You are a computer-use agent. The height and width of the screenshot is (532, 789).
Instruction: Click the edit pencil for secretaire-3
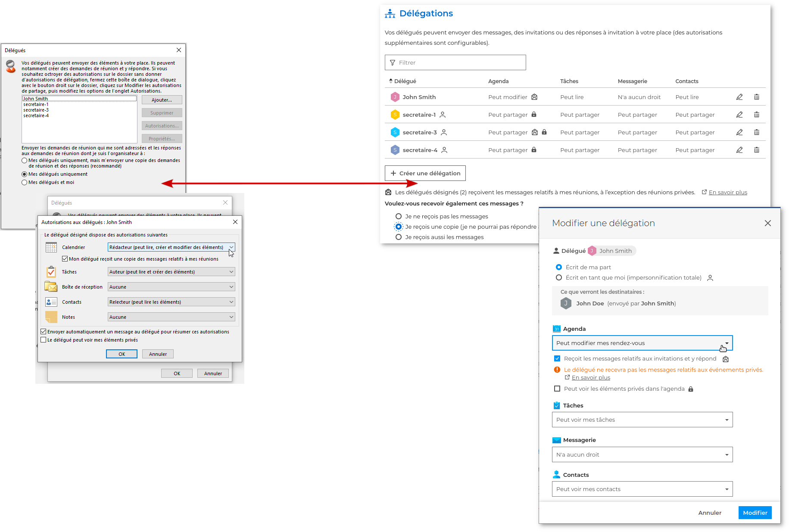[739, 132]
